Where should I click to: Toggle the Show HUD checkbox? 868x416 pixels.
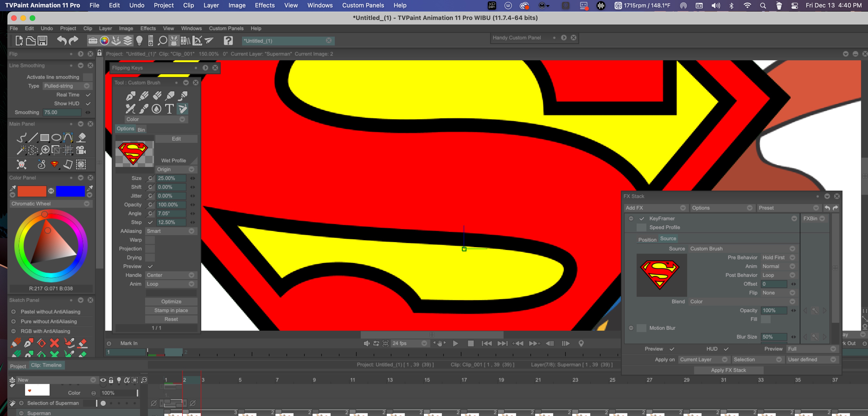click(88, 103)
